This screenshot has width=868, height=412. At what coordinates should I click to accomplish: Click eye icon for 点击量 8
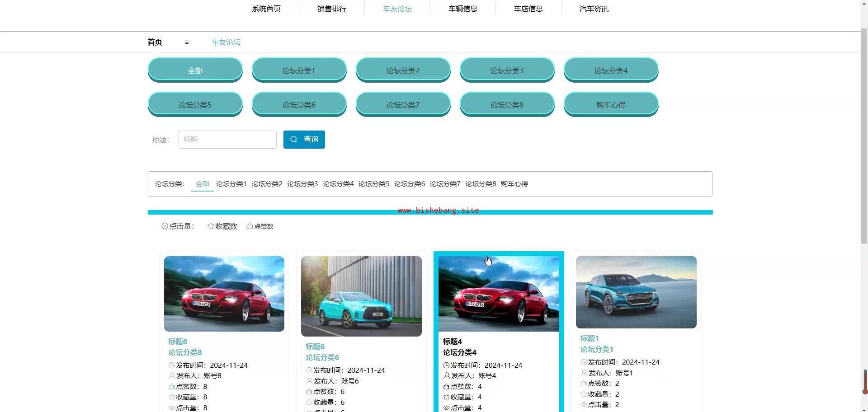point(172,407)
